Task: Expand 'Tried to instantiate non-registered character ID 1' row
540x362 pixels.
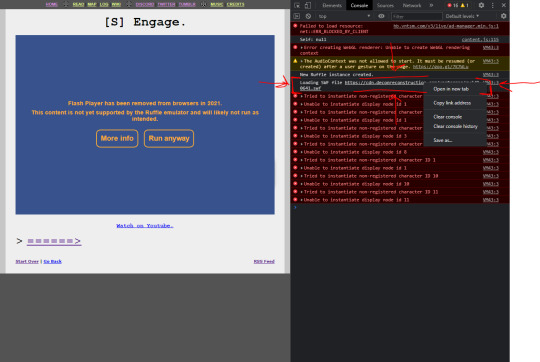Action: [302, 160]
